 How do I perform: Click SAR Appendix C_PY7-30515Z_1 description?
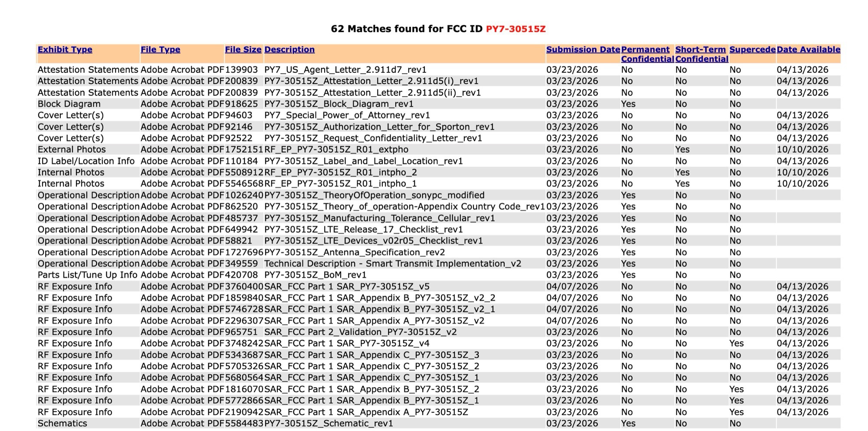[372, 378]
